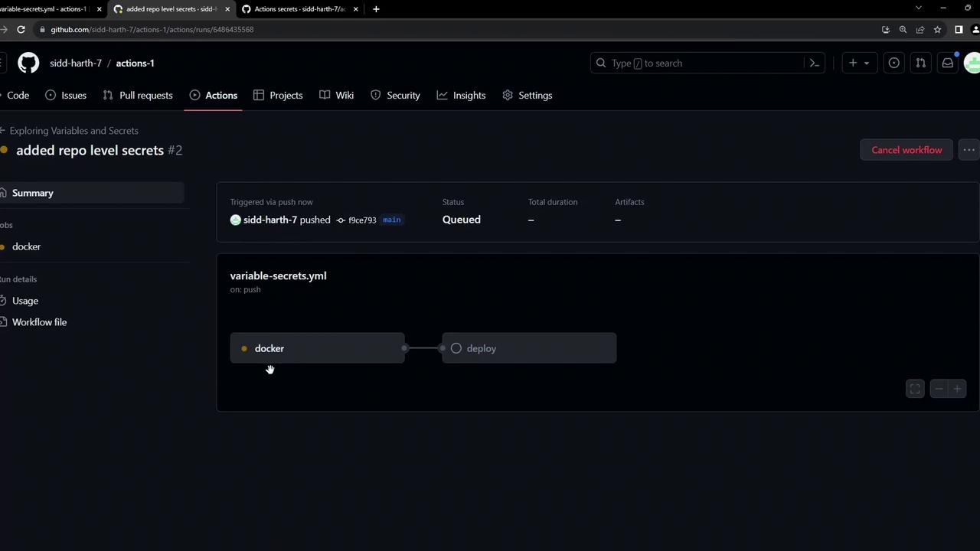Go to the Pull requests tab
Image resolution: width=980 pixels, height=551 pixels.
click(x=138, y=96)
